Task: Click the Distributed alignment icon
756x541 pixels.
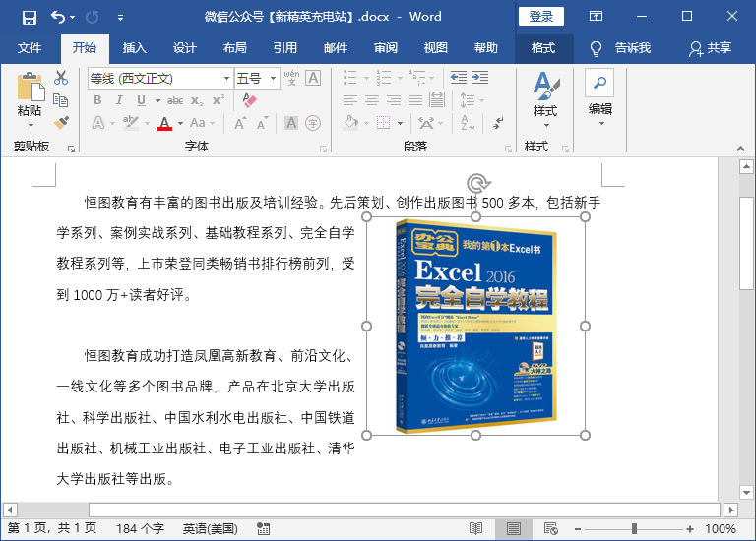Action: [437, 100]
